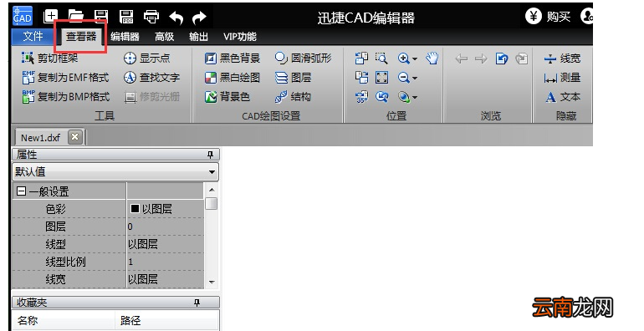Image resolution: width=644 pixels, height=331 pixels.
Task: Click blue return view icon in 浏览
Action: 502,59
